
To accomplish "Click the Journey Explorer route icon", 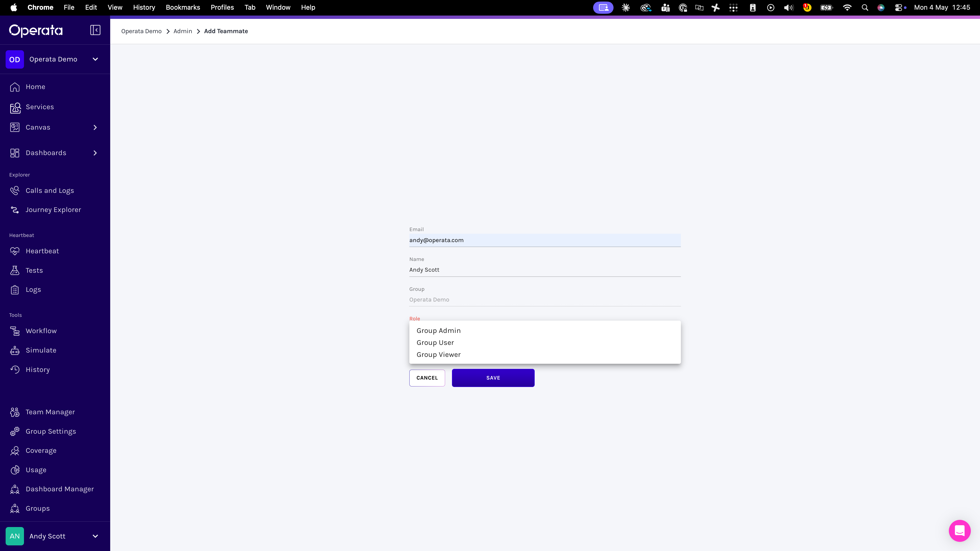I will (15, 210).
